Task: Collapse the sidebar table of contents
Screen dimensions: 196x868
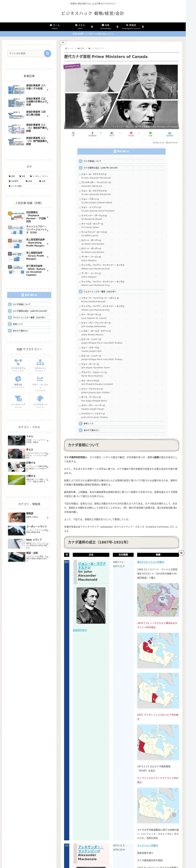Action: click(29, 295)
